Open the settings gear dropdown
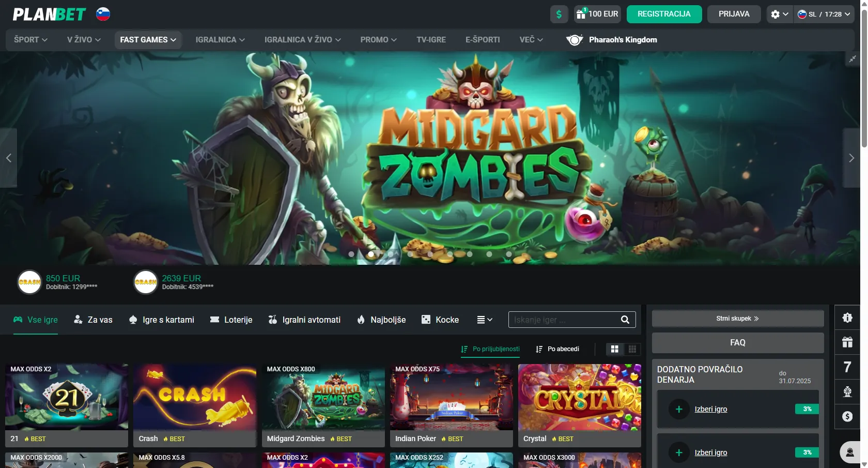The width and height of the screenshot is (868, 468). coord(779,14)
